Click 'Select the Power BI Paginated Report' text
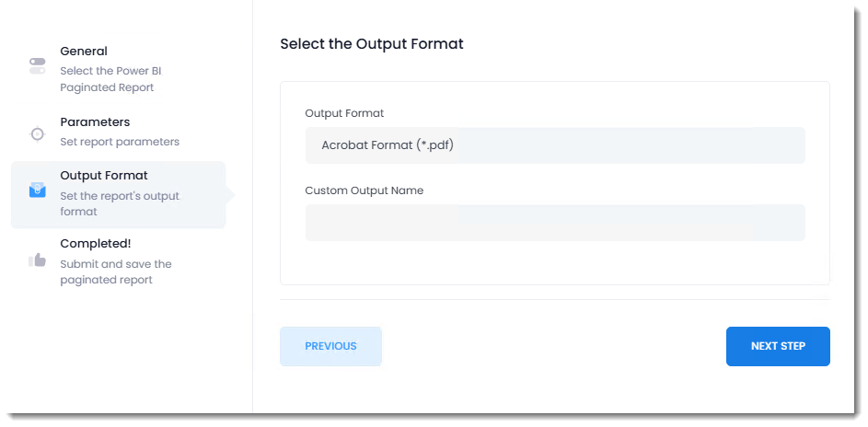Image resolution: width=868 pixels, height=427 pixels. (110, 79)
